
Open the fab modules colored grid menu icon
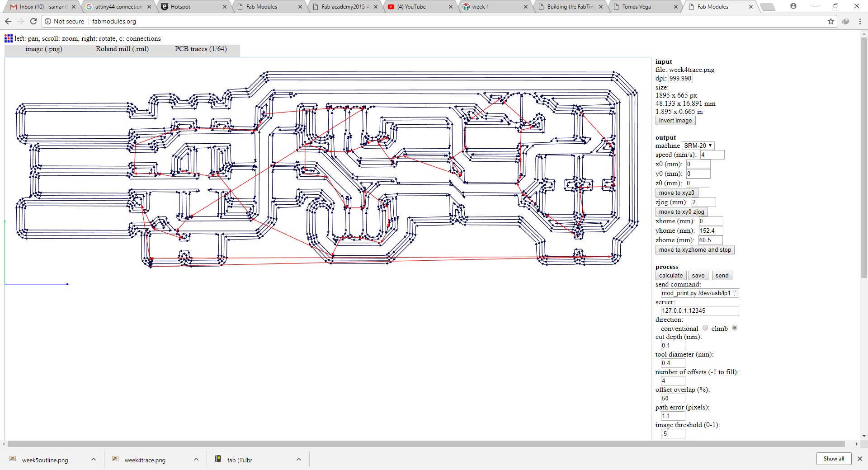pyautogui.click(x=8, y=38)
